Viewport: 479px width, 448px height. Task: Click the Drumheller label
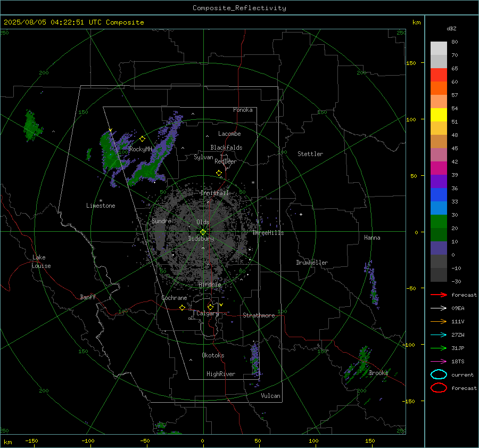pyautogui.click(x=312, y=263)
